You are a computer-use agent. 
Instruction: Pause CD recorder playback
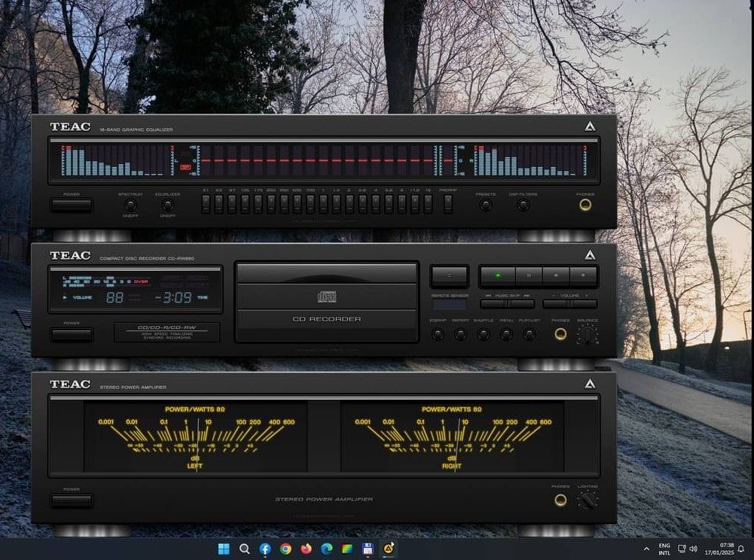click(529, 276)
